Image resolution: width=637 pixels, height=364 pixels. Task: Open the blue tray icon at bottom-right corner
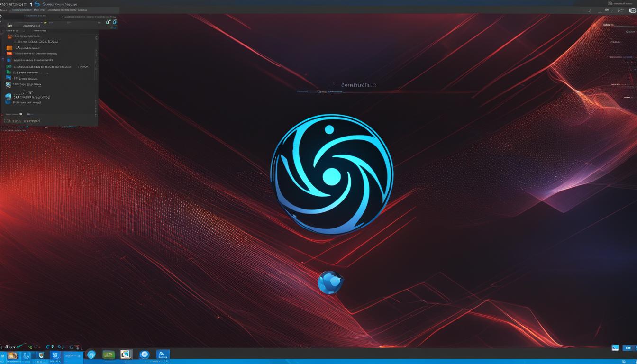coord(615,348)
